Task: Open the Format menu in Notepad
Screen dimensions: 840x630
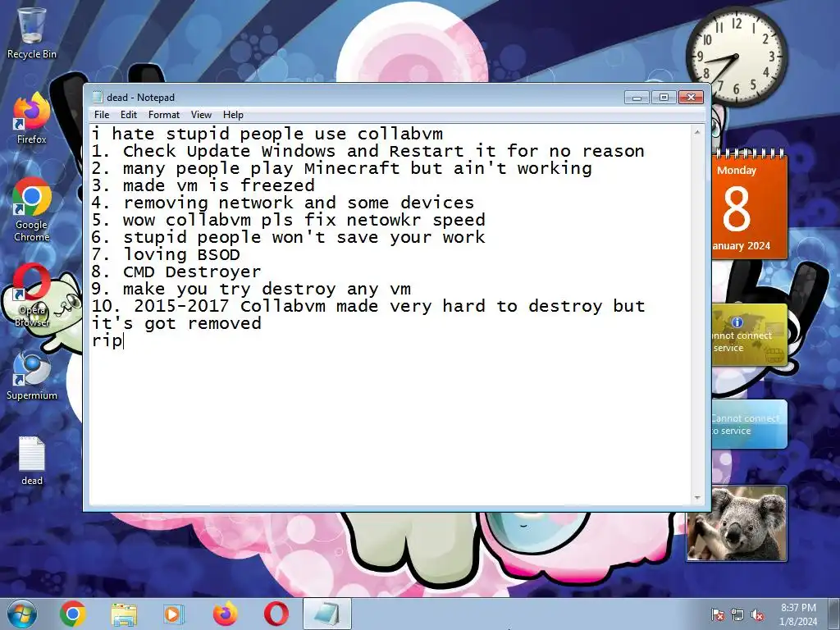Action: click(x=164, y=115)
